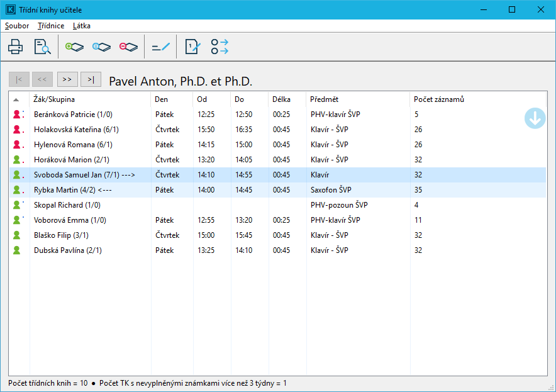Click the grade sheet with pencil icon
Screen dimensions: 556x392
(x=192, y=47)
